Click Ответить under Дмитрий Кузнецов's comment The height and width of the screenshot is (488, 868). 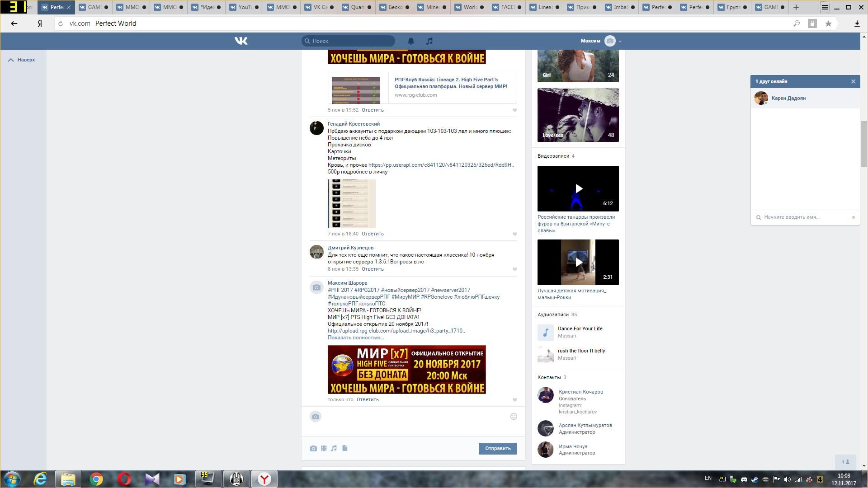[x=373, y=269]
